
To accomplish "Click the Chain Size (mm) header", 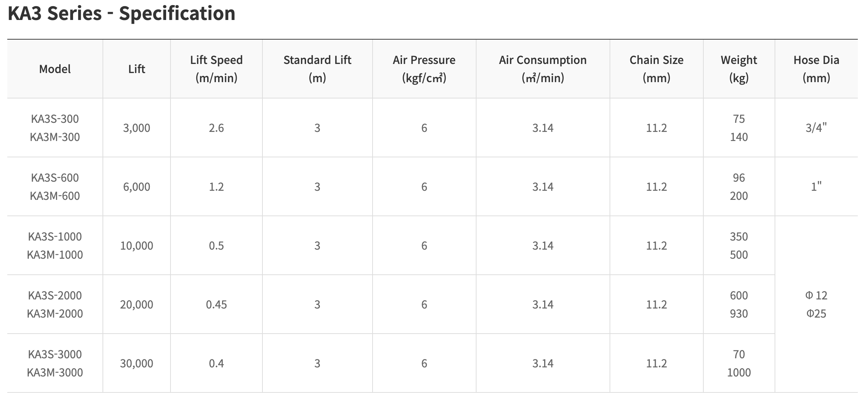I will pyautogui.click(x=656, y=69).
